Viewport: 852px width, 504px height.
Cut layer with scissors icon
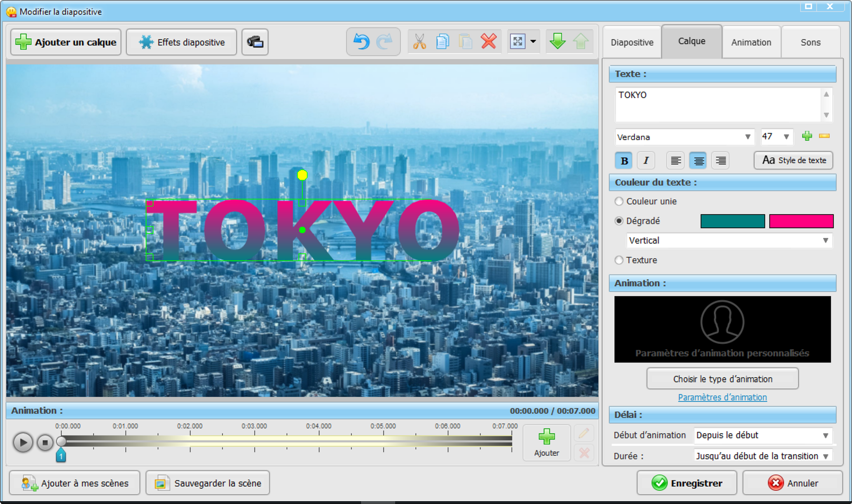419,42
